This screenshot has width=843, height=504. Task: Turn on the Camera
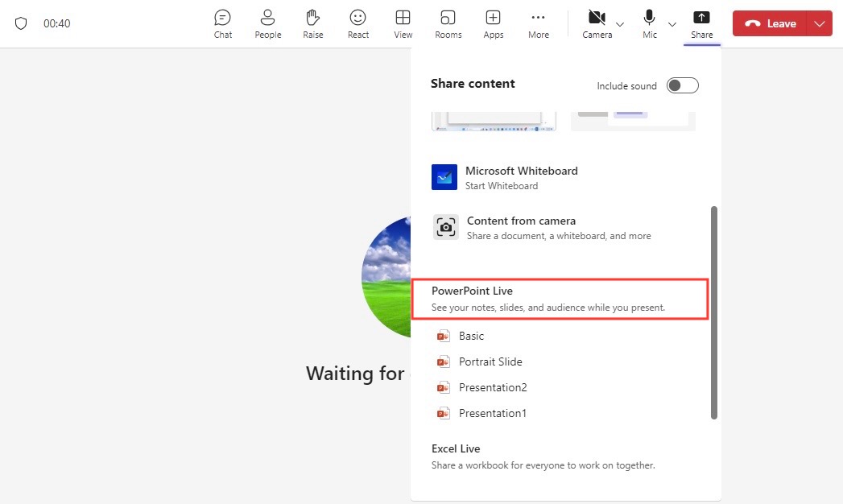coord(597,24)
